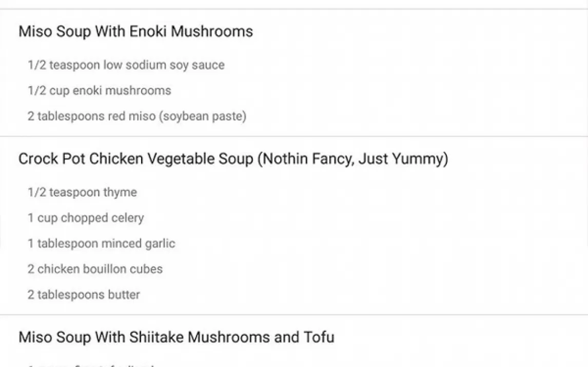Screen dimensions: 588x367
Task: Select 1/2 teaspoon thyme ingredient
Action: point(82,192)
